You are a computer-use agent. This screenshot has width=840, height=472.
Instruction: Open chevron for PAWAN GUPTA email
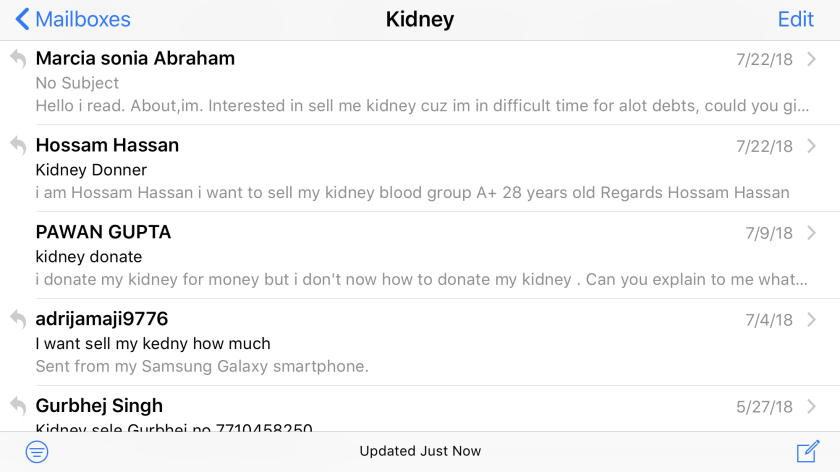[812, 233]
